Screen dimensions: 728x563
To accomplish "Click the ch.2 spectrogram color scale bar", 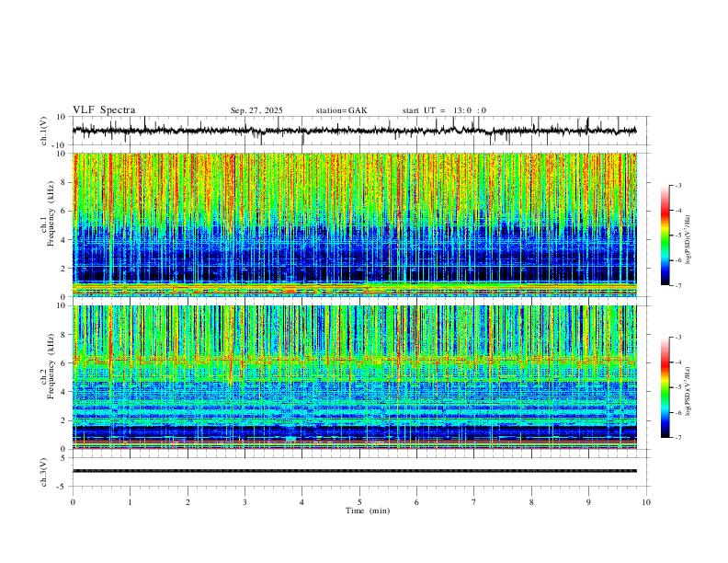I will click(665, 387).
